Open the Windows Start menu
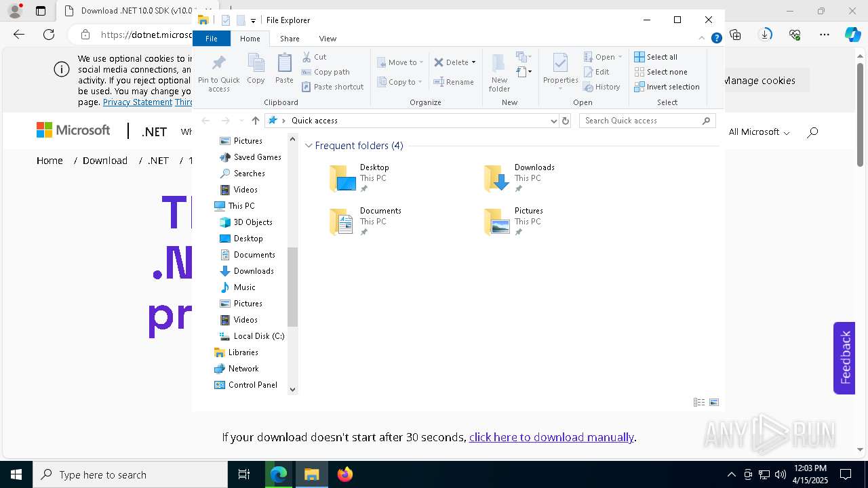868x488 pixels. [x=16, y=474]
